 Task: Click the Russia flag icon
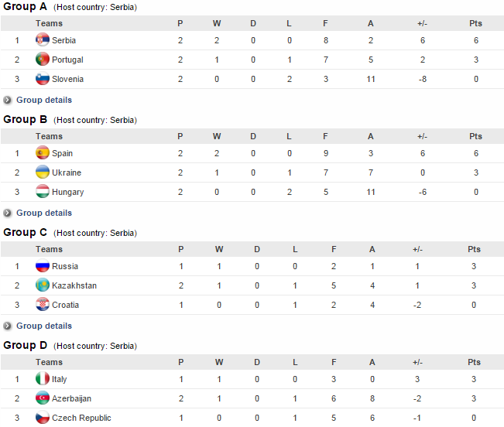tap(43, 266)
